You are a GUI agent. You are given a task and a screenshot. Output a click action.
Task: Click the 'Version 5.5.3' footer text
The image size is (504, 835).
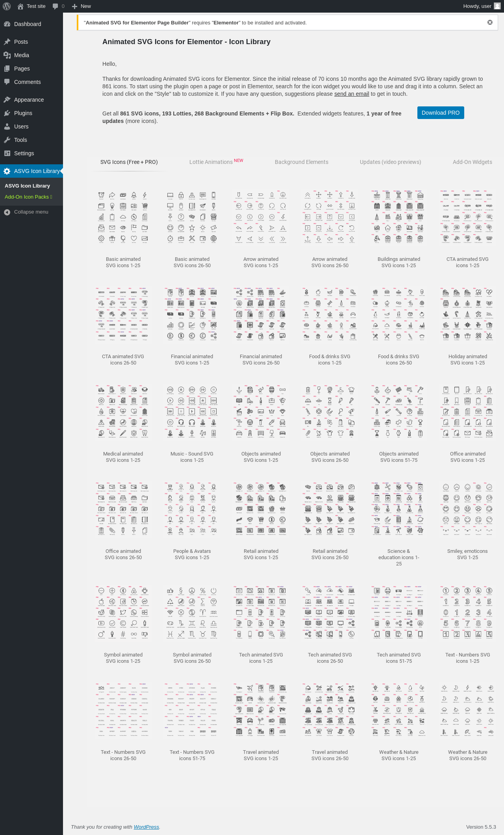[481, 827]
